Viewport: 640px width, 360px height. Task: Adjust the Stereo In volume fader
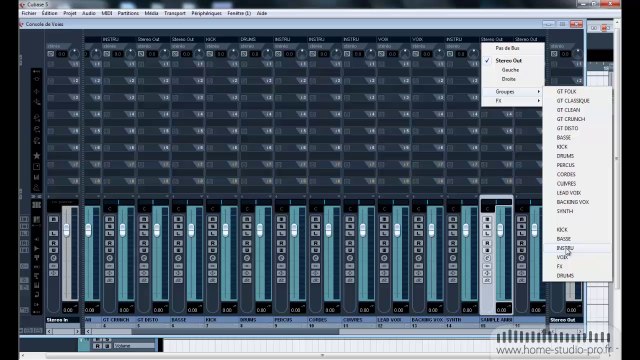pyautogui.click(x=66, y=230)
